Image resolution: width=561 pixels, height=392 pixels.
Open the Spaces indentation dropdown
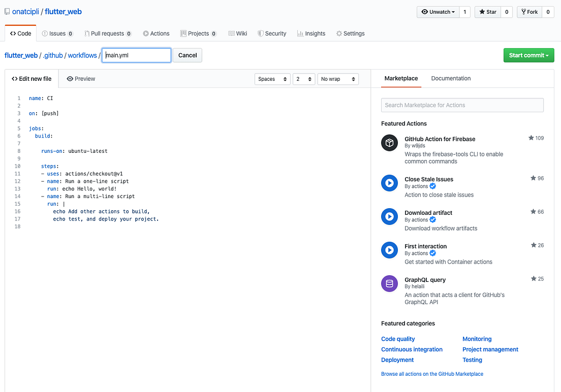272,79
